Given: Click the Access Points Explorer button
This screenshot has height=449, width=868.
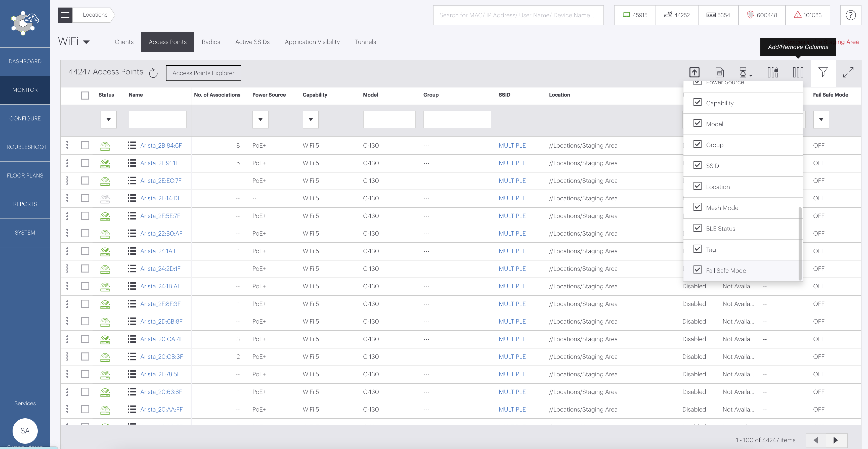Looking at the screenshot, I should point(203,73).
